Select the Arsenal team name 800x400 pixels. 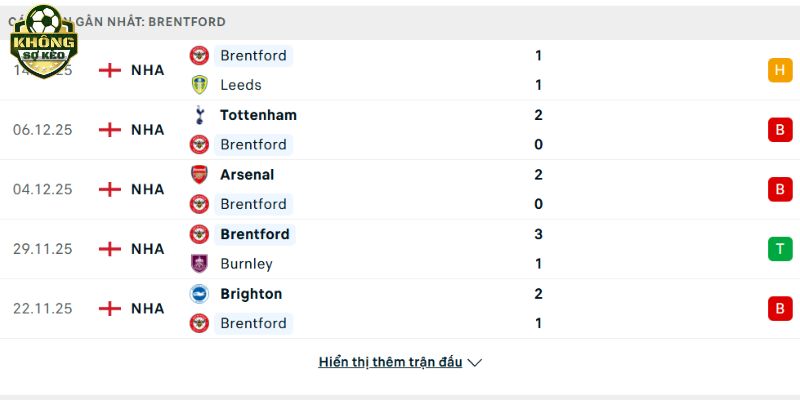tap(247, 174)
